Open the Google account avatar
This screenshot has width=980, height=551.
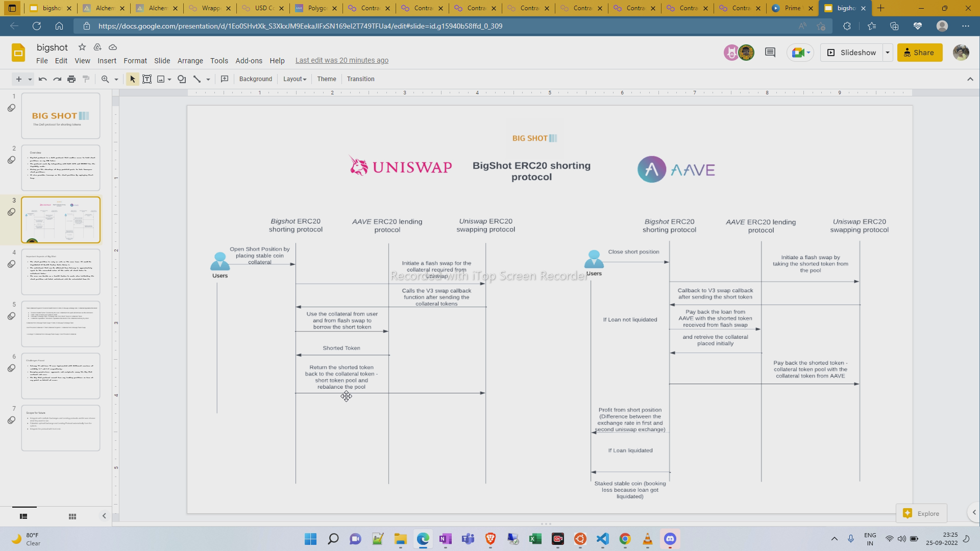tap(961, 53)
